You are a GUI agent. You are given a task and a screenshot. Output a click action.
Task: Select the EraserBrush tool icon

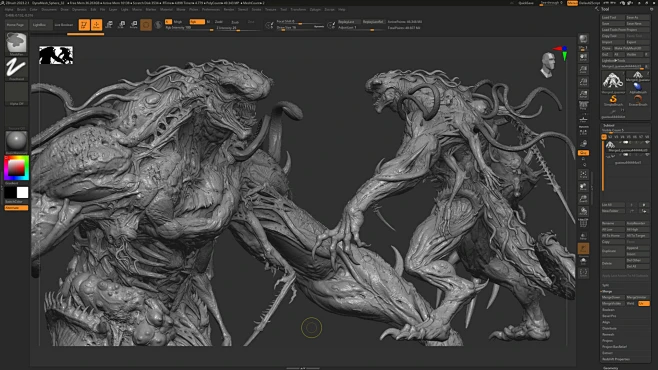[637, 99]
